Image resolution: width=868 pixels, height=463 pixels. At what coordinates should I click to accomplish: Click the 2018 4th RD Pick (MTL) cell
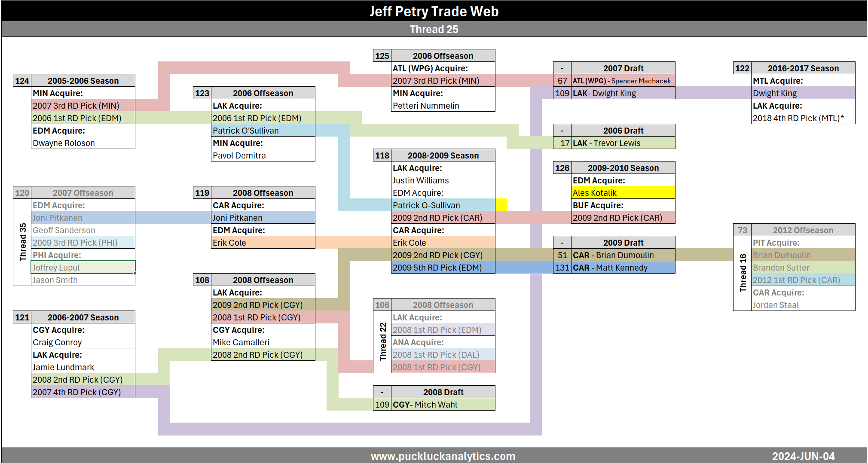click(803, 118)
